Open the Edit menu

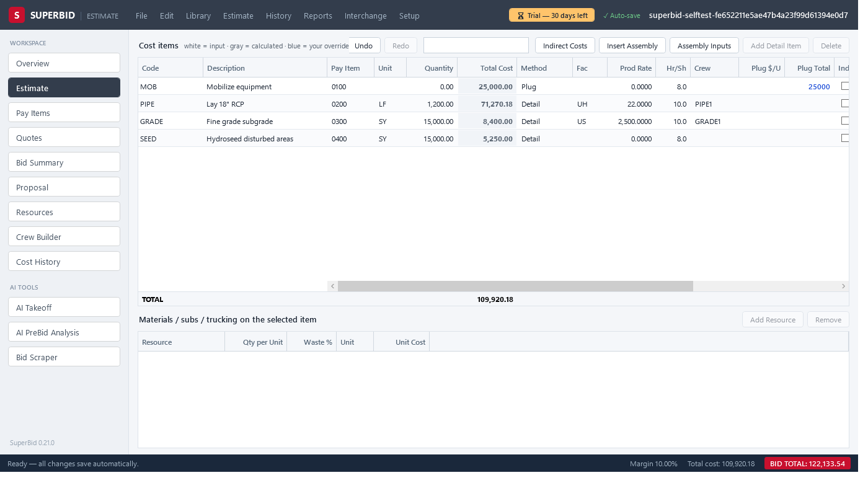click(167, 15)
